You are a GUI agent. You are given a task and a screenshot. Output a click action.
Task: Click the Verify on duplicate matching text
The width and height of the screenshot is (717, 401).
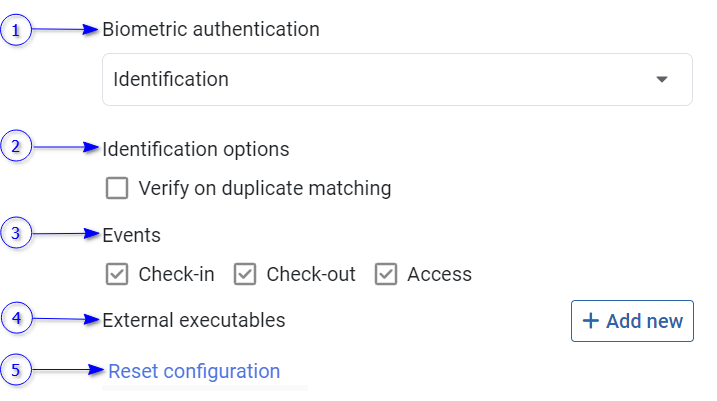coord(265,188)
